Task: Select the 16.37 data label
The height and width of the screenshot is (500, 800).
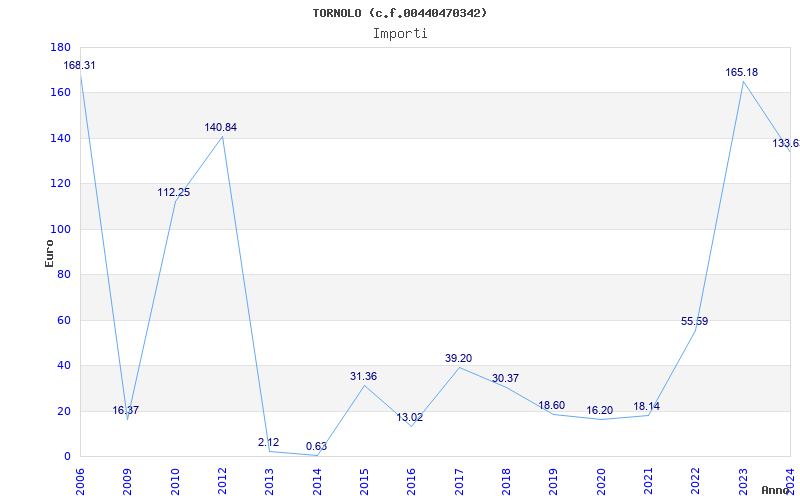Action: tap(126, 410)
